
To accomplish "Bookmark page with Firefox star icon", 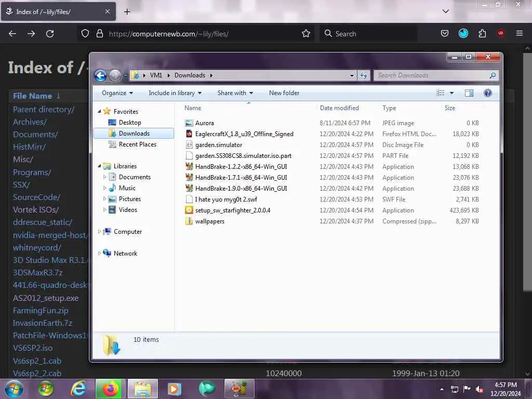I will (306, 34).
